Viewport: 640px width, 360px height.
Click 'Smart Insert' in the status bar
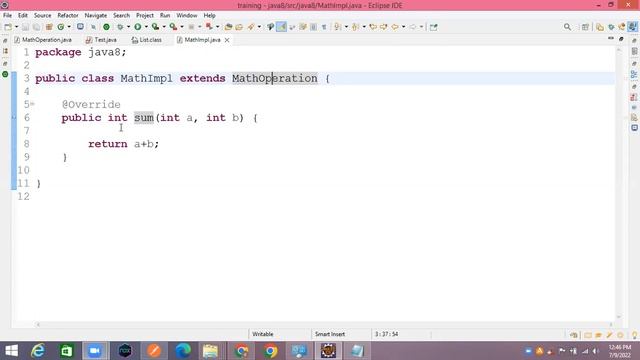click(x=330, y=334)
